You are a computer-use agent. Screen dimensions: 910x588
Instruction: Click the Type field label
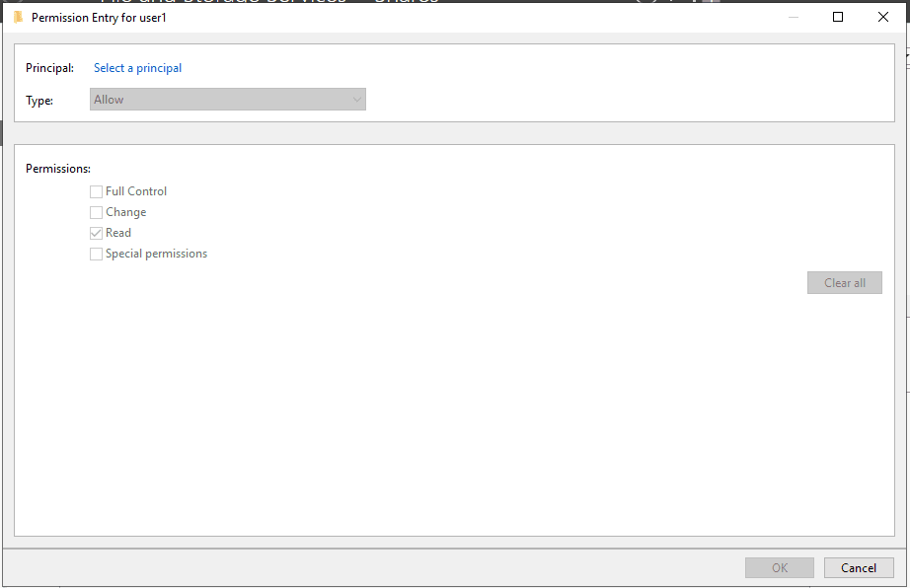click(39, 100)
